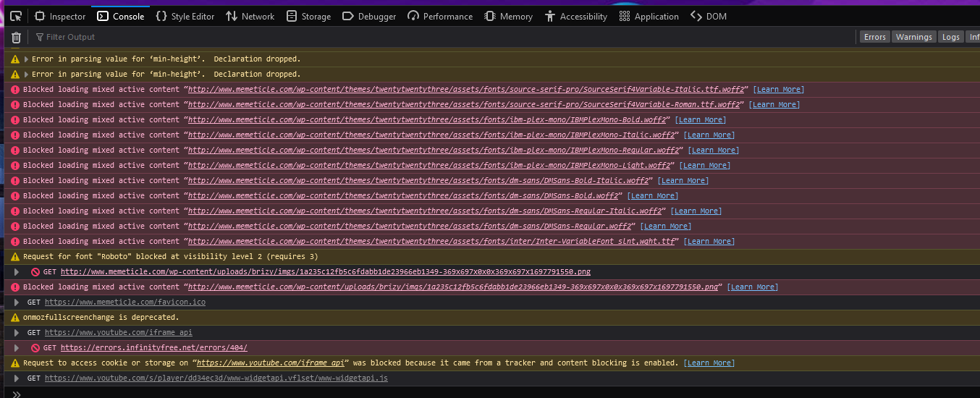The height and width of the screenshot is (398, 980).
Task: Expand first min-height parsing warning
Action: [x=26, y=59]
